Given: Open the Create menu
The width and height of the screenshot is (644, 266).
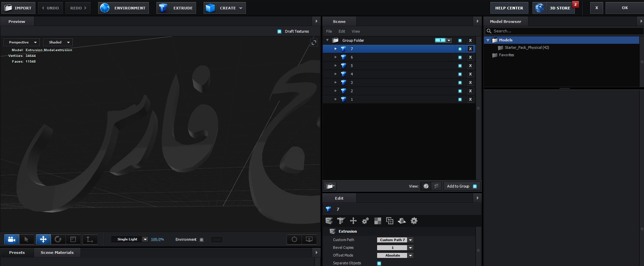Looking at the screenshot, I should pos(225,8).
